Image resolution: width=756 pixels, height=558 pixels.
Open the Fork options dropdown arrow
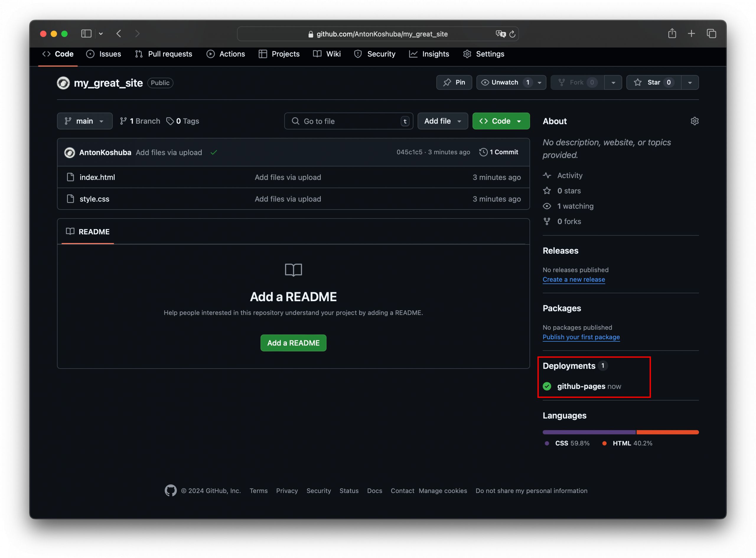tap(613, 83)
